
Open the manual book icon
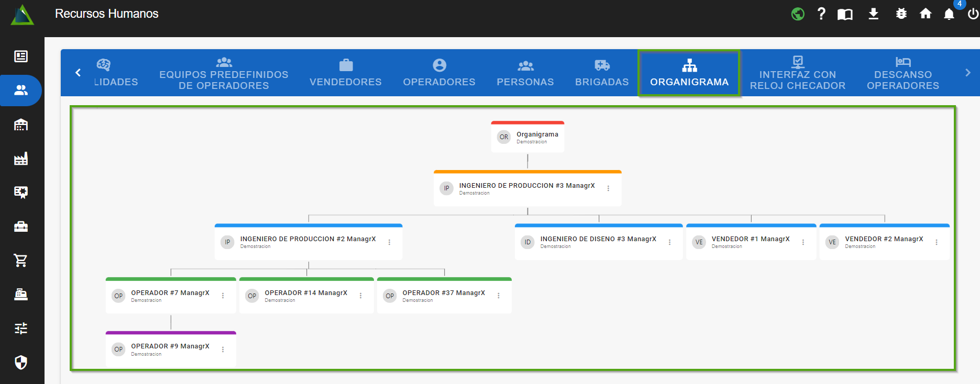point(845,14)
